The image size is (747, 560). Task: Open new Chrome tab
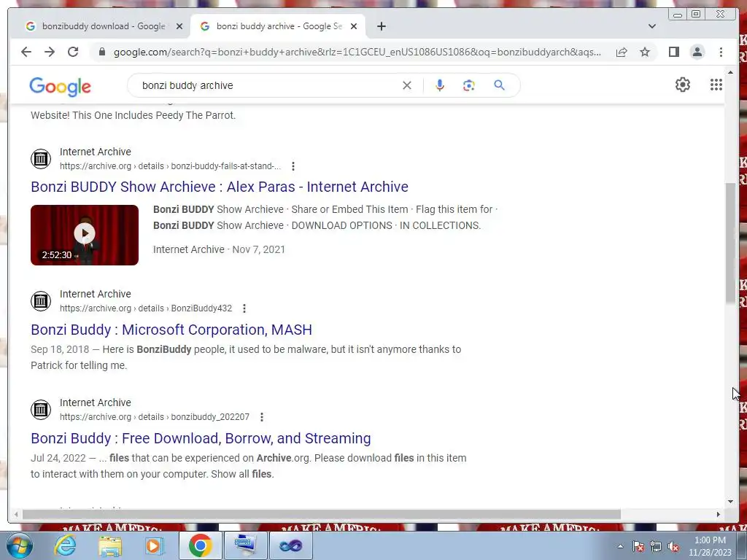click(381, 26)
